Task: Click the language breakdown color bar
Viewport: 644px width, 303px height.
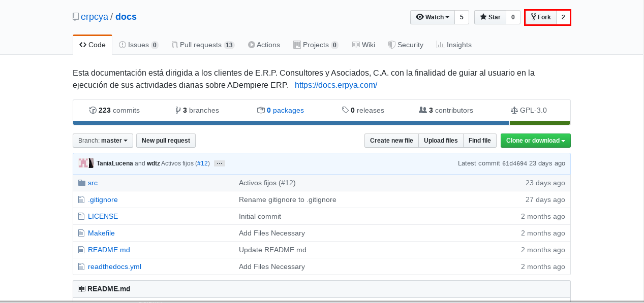Action: coord(321,123)
